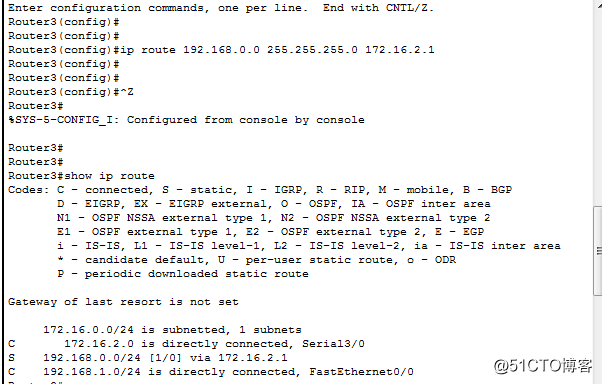Click the scrollbar track above the thumb
The width and height of the screenshot is (602, 384).
(x=598, y=104)
